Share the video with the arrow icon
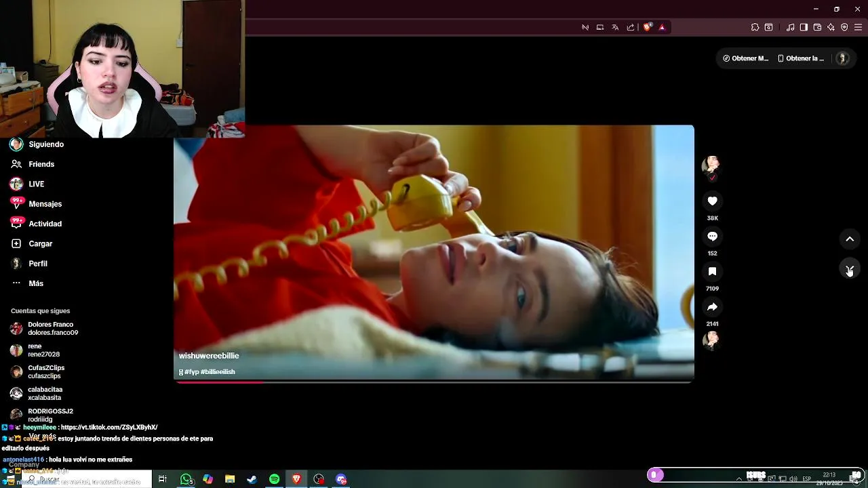Image resolution: width=868 pixels, height=488 pixels. tap(712, 307)
